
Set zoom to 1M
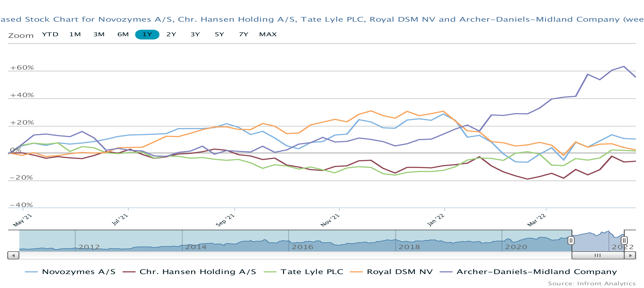click(75, 34)
